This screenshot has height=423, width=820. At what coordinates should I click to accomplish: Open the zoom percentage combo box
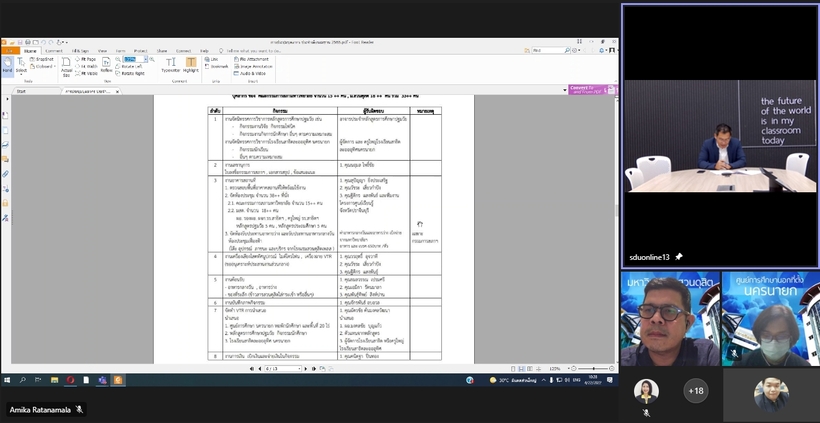click(x=135, y=60)
